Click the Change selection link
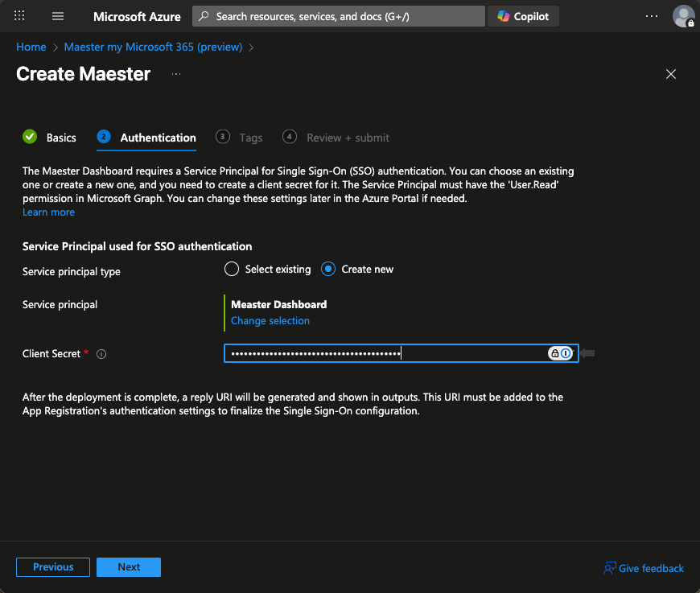 point(270,321)
